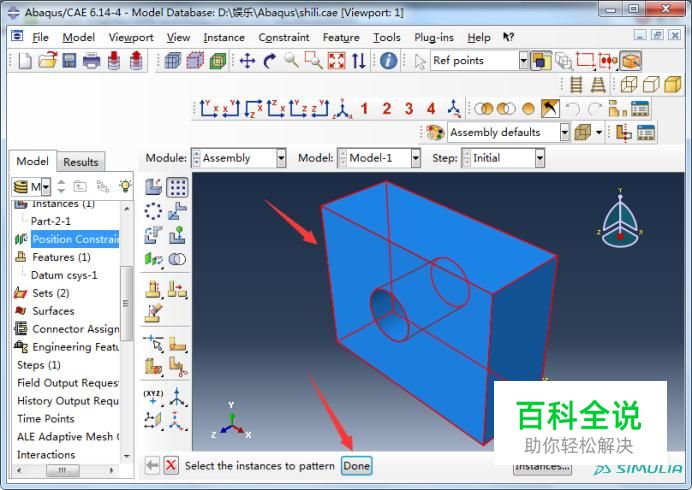The image size is (692, 490).
Task: Open the Instance menu
Action: (224, 38)
